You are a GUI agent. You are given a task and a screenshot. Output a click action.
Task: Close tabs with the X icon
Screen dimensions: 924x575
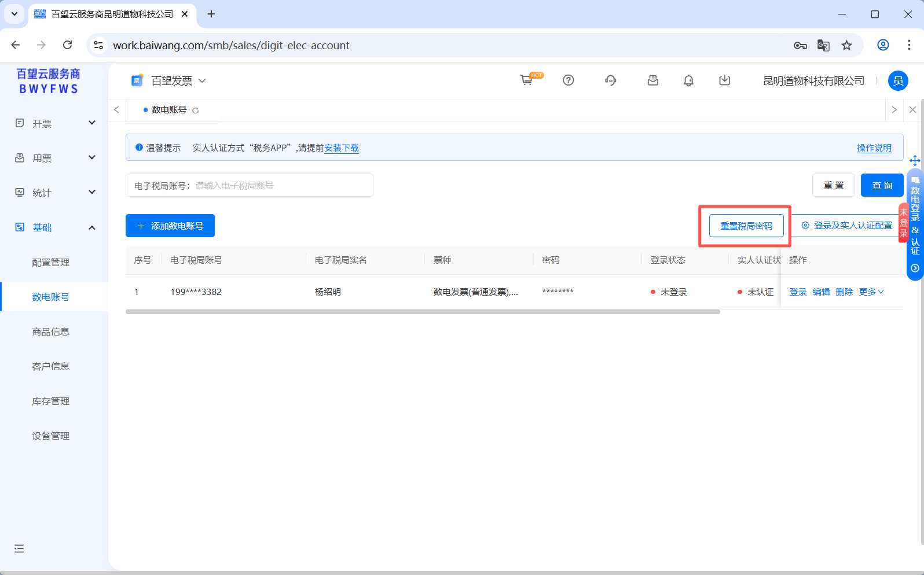click(x=913, y=110)
